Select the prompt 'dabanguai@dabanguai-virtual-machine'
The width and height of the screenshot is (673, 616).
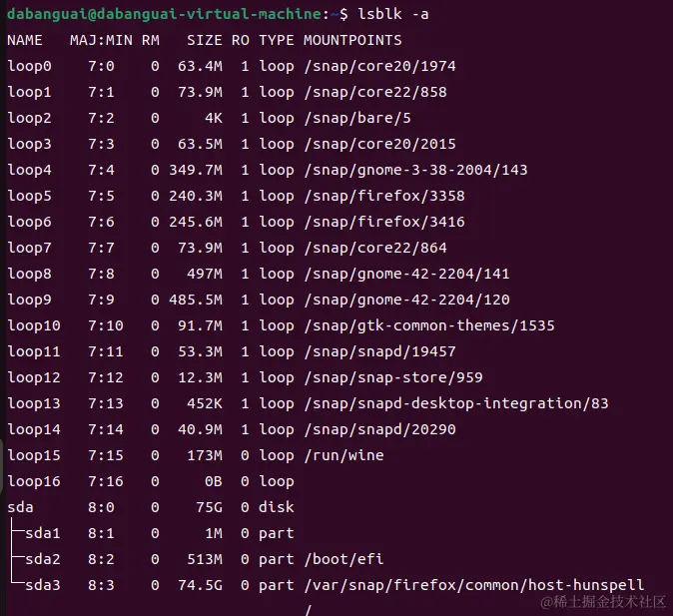(165, 14)
